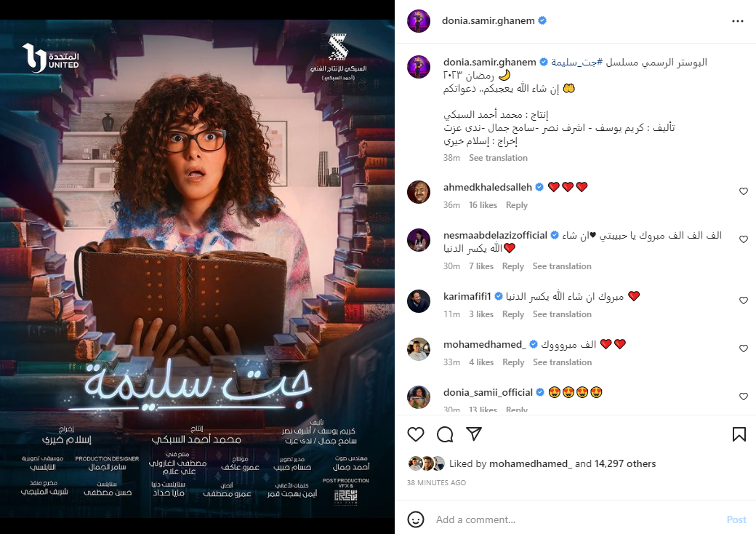This screenshot has height=534, width=756.
Task: Open donia.samir.ghanem header profile picture
Action: pyautogui.click(x=419, y=21)
